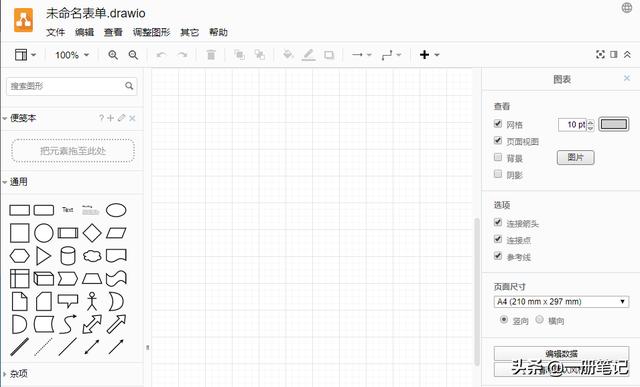
Task: Collapse the toolbar with double chevron icon
Action: (627, 54)
